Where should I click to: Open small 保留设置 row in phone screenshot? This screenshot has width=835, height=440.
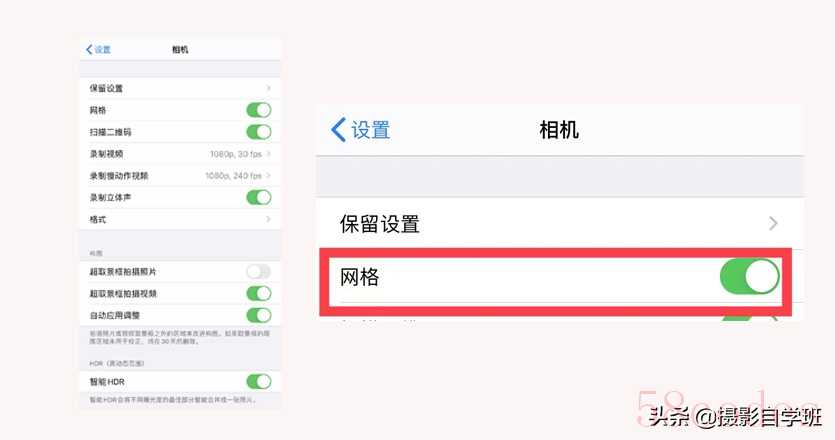180,88
